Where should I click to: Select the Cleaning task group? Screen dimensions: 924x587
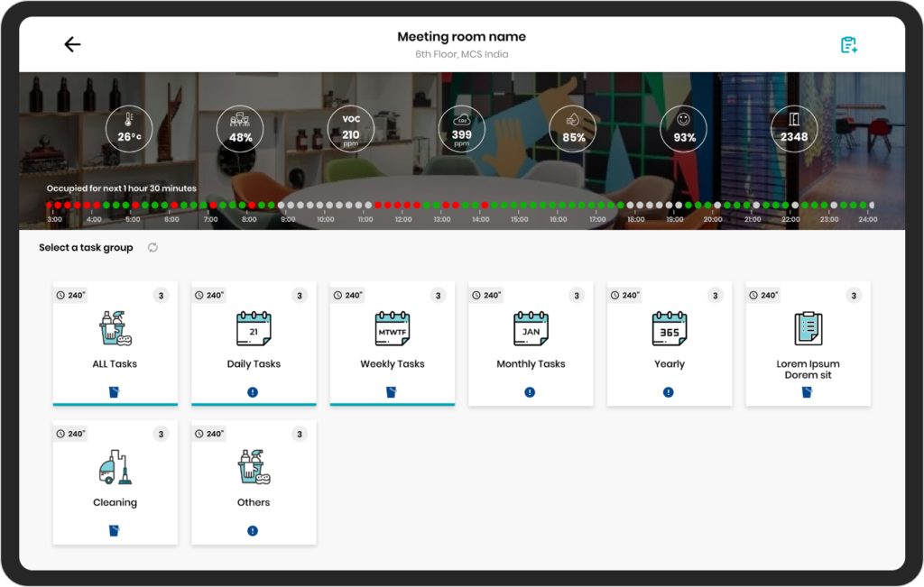coord(115,482)
